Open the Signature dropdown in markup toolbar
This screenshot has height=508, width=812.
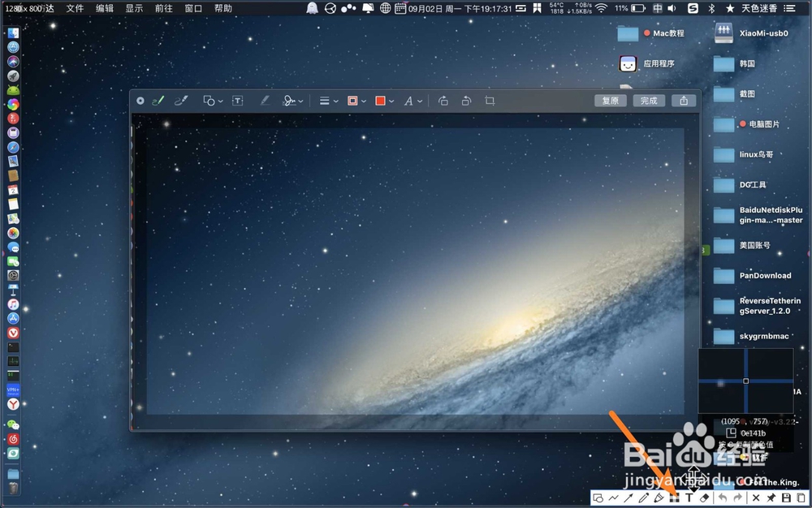coord(292,101)
